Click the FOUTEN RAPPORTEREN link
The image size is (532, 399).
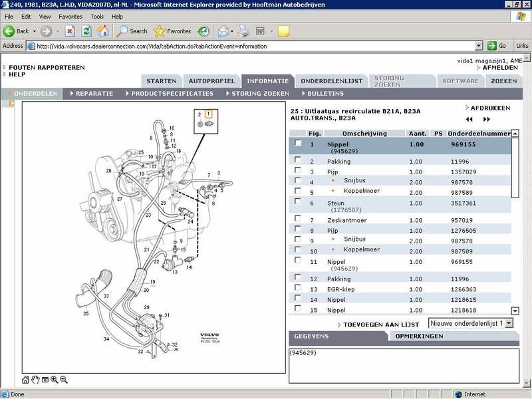pos(47,68)
